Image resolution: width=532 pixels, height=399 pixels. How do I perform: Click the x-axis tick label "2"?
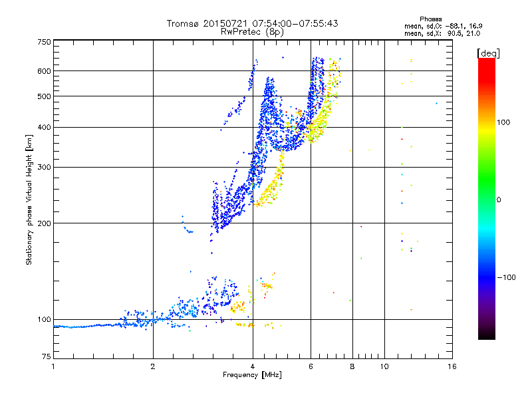point(153,366)
